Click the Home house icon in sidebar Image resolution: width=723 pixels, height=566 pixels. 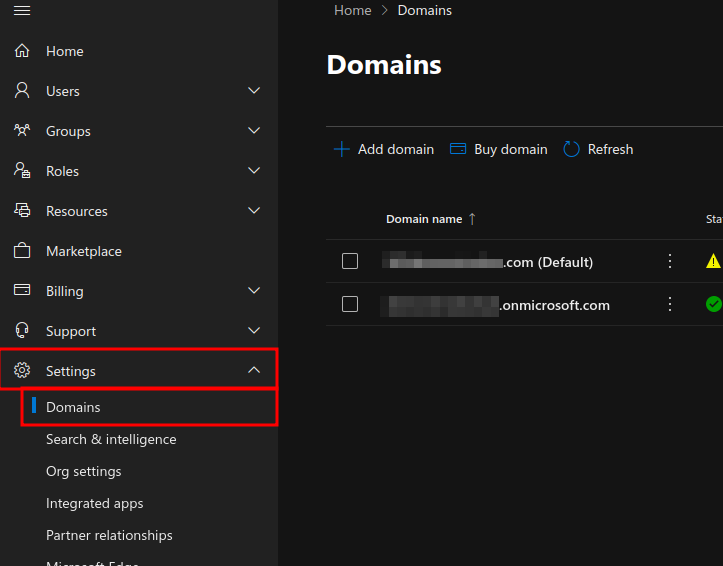tap(22, 51)
